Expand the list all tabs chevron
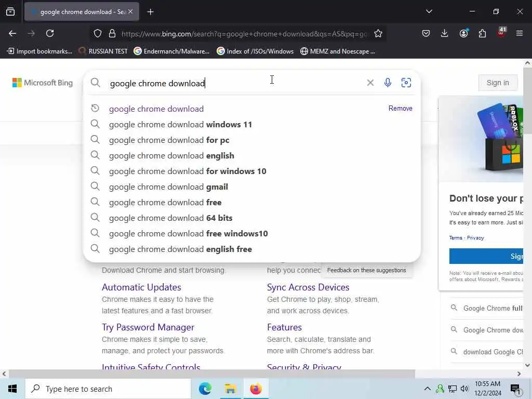The image size is (532, 399). pos(429,11)
